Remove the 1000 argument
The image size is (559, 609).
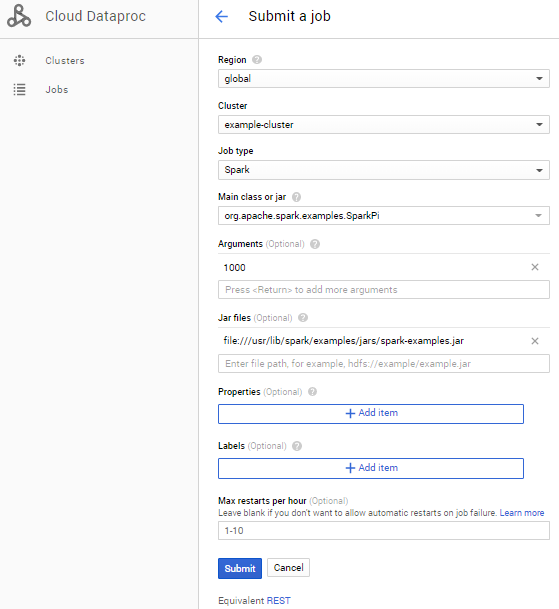[535, 267]
